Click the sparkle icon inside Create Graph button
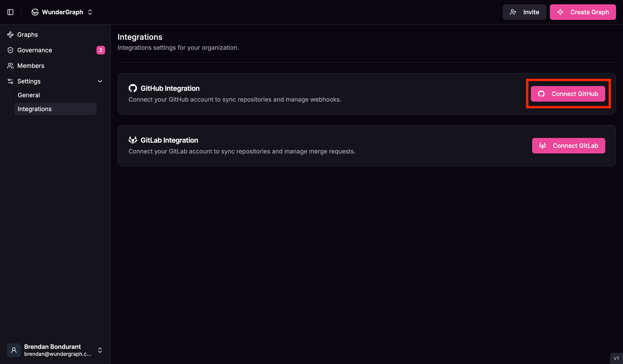The height and width of the screenshot is (364, 623). pos(560,12)
